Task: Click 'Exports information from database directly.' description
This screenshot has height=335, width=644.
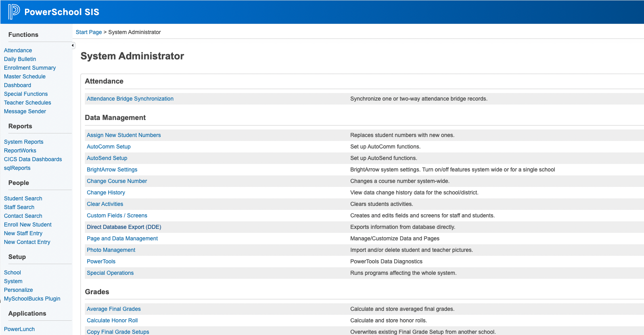Action: pos(402,227)
